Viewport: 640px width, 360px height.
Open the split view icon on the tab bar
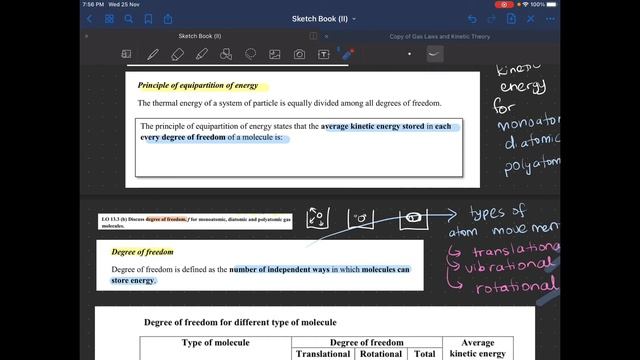click(313, 36)
